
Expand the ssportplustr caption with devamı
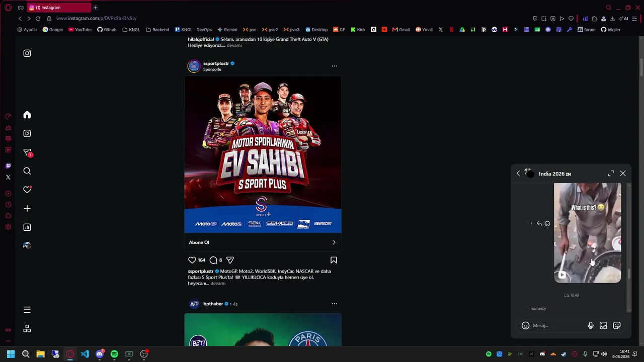click(x=218, y=284)
